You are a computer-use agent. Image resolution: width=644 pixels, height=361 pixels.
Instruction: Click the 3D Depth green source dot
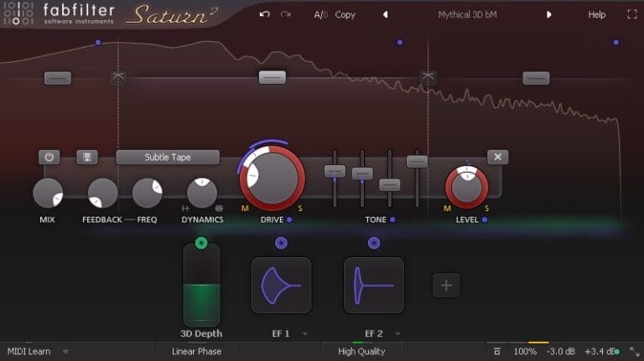coord(201,243)
